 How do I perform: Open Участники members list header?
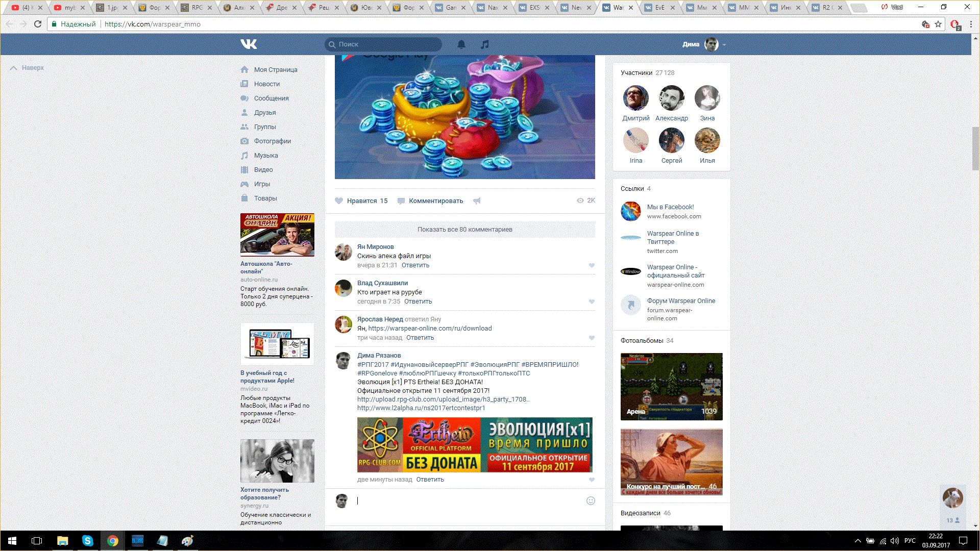(x=647, y=73)
